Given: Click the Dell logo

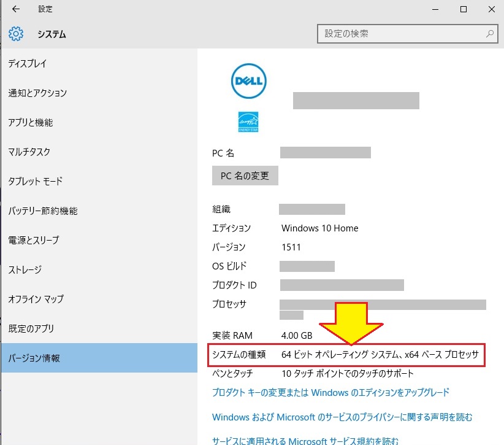Looking at the screenshot, I should pos(248,81).
